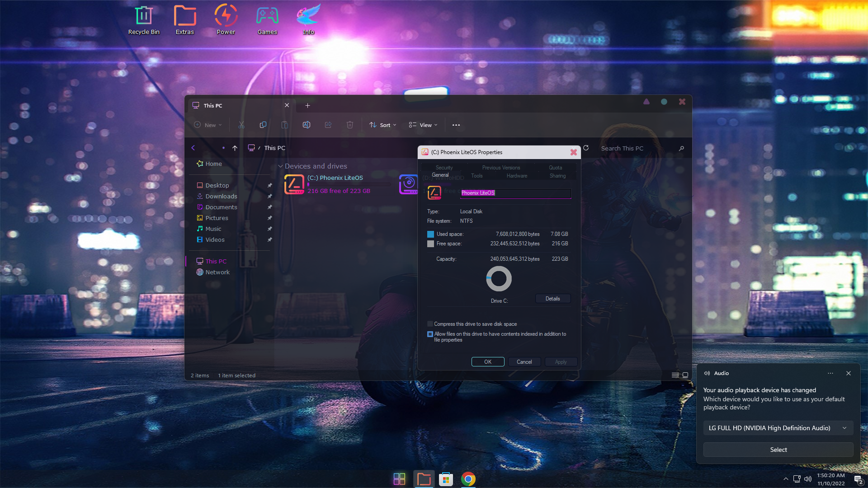
Task: Click the Drive C usage donut chart
Action: point(499,278)
